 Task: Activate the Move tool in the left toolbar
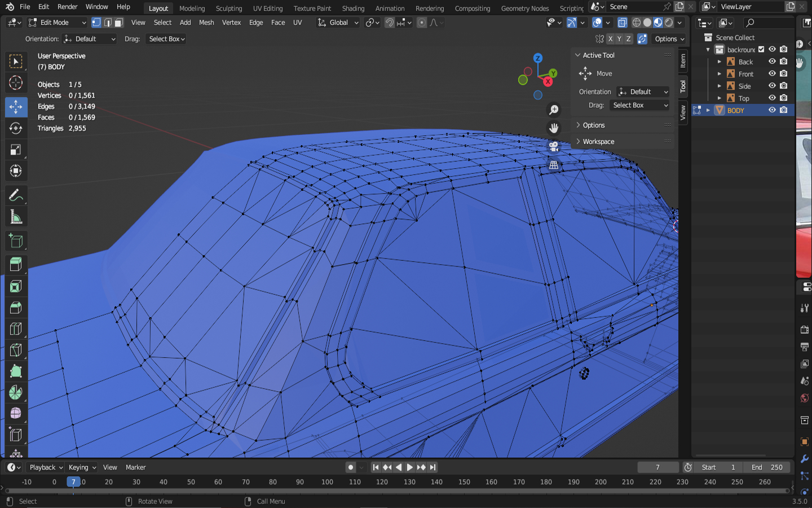coord(16,107)
